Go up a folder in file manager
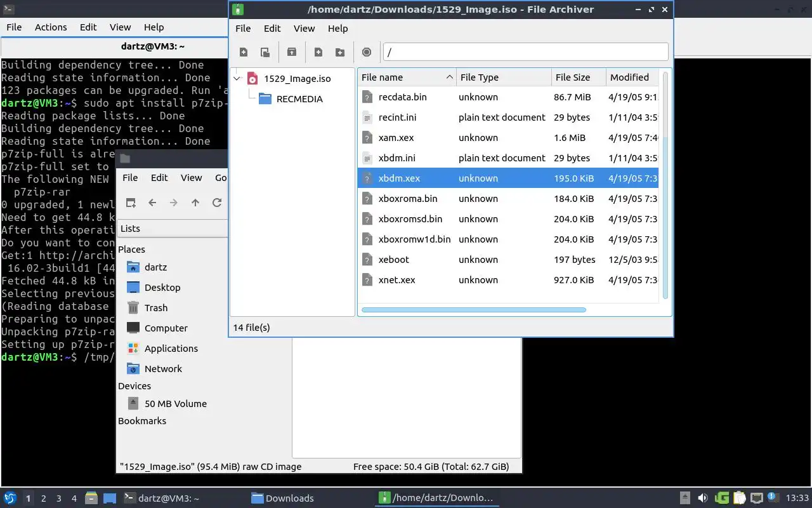This screenshot has height=508, width=812. coord(195,203)
